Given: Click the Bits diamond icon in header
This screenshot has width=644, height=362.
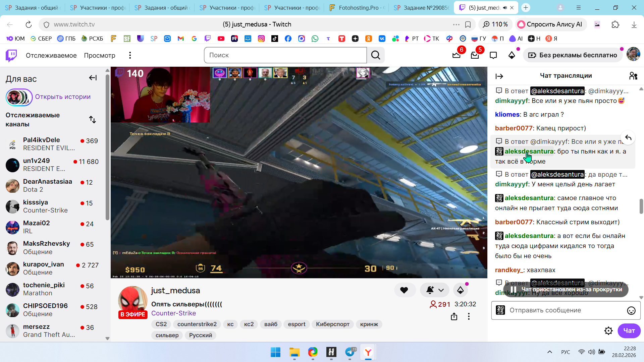Looking at the screenshot, I should (x=512, y=55).
